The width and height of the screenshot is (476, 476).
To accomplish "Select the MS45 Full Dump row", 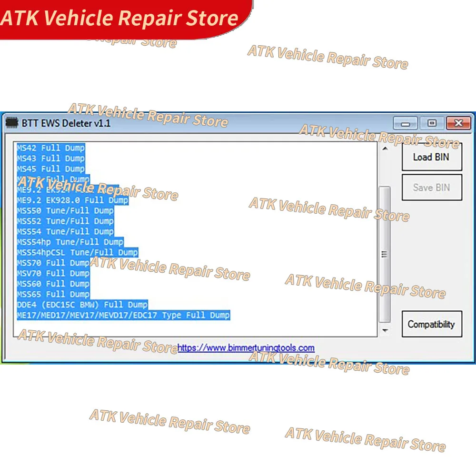I will coord(51,169).
